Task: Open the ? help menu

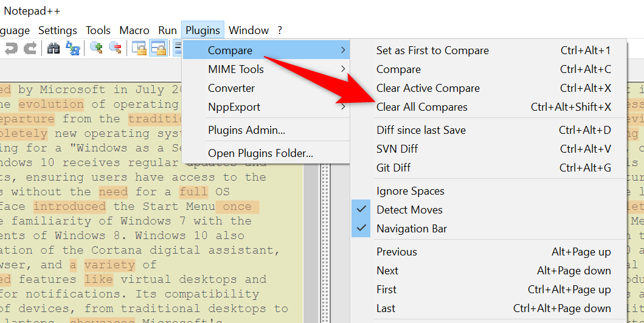Action: click(280, 30)
